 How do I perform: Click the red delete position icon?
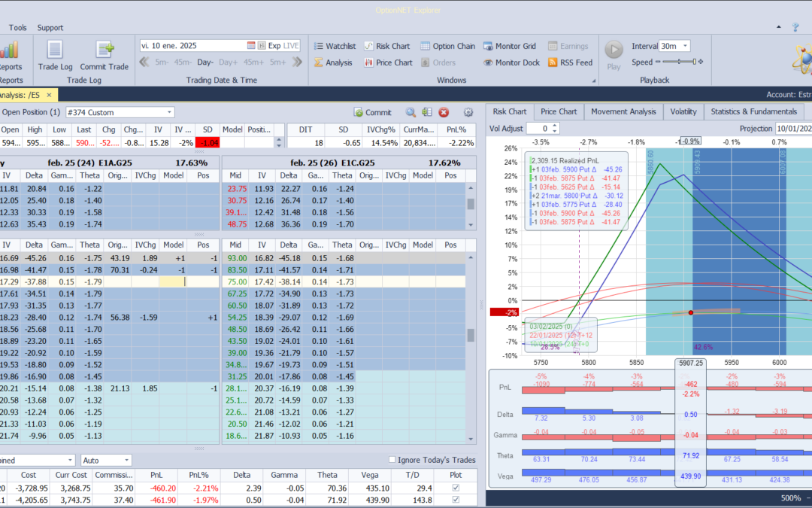click(x=444, y=112)
